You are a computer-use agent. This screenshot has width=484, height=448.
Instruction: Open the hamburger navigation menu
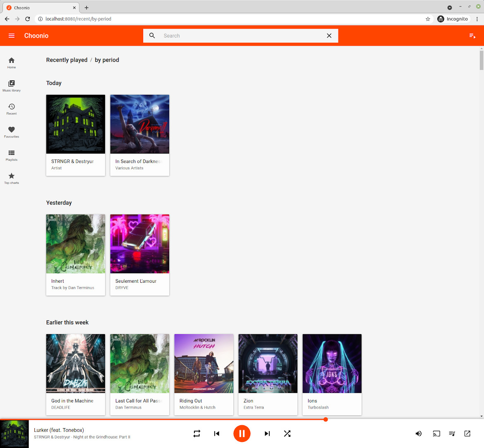coord(12,36)
